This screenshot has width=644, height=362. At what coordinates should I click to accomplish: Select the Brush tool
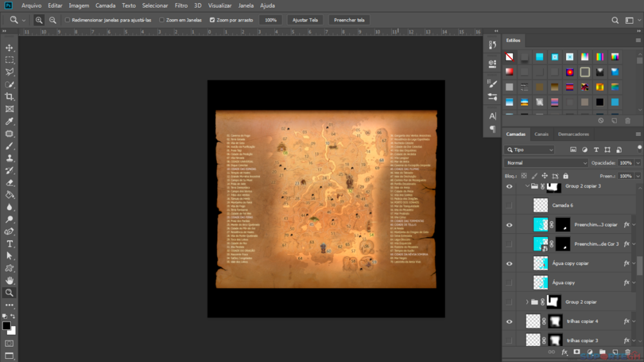click(10, 146)
